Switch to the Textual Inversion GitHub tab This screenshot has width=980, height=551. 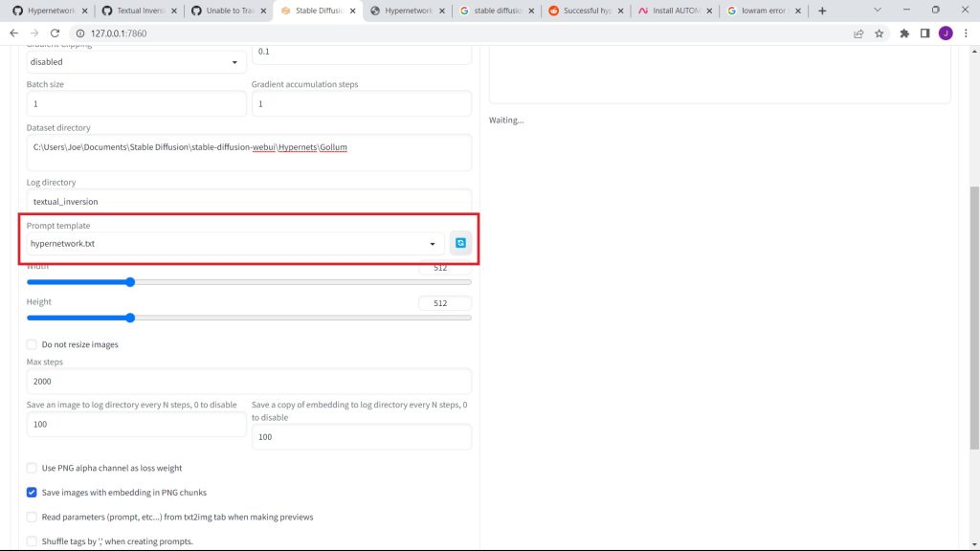click(x=134, y=11)
